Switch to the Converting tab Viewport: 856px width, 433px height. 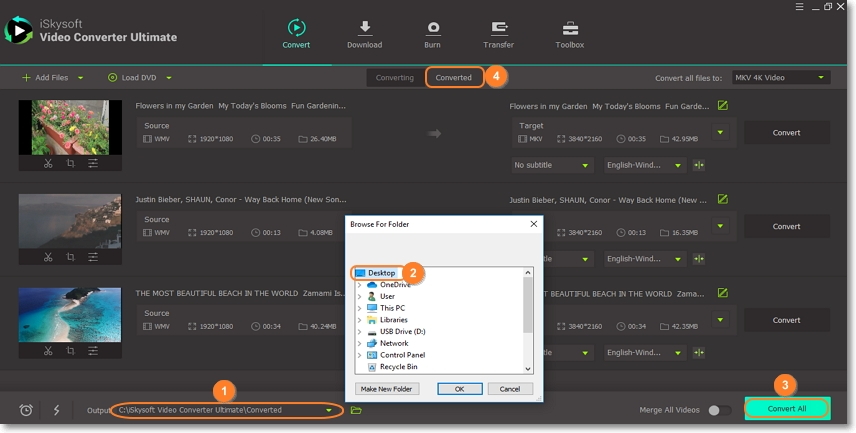click(395, 77)
